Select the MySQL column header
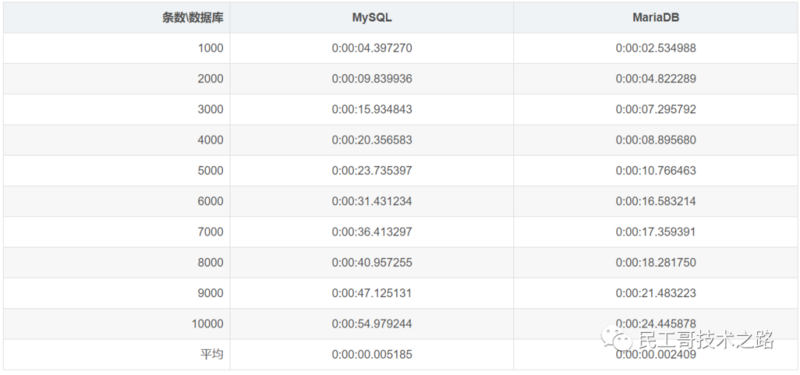Viewport: 800px width, 375px height. pos(371,17)
